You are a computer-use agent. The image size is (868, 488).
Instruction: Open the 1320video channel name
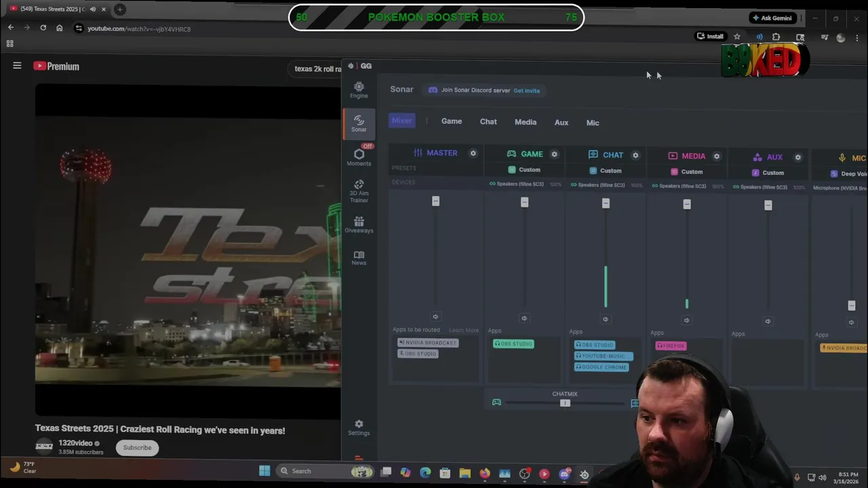[x=75, y=443]
